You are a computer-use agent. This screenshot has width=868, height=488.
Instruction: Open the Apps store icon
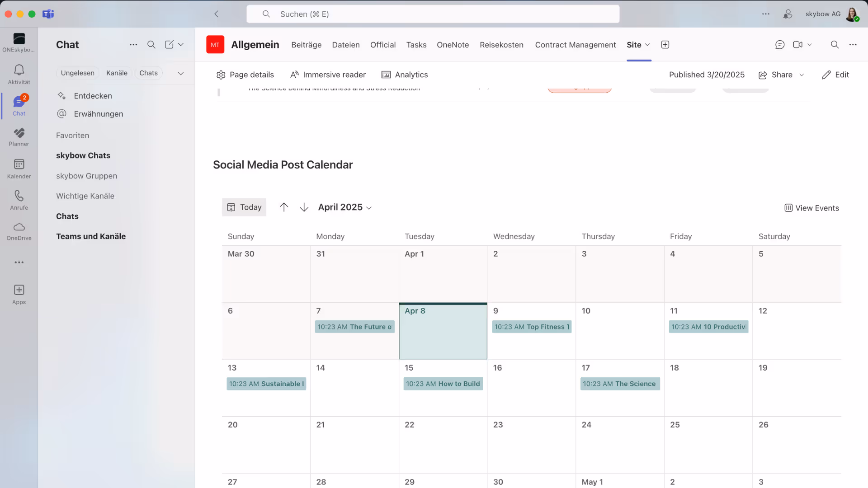pyautogui.click(x=19, y=294)
